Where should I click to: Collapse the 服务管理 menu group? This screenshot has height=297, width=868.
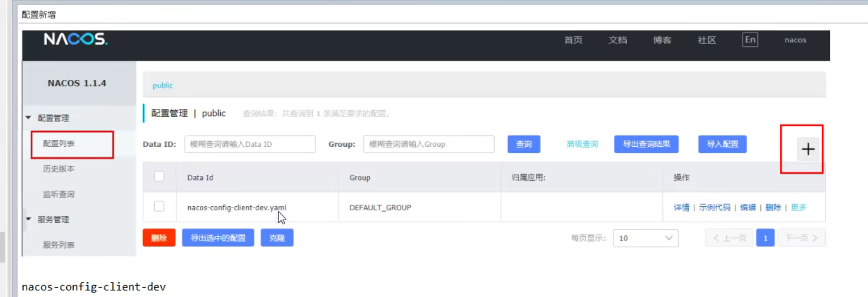click(28, 219)
